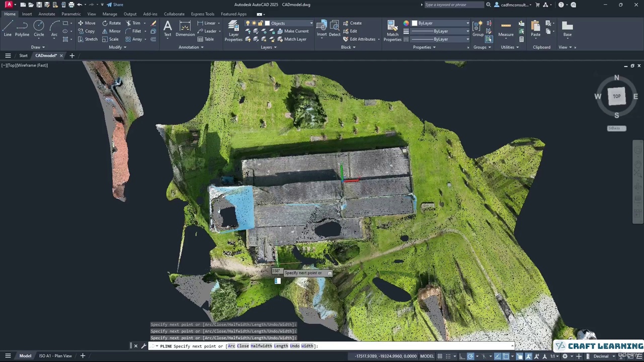
Task: Open the annotation scale 1:1 dropdown
Action: pos(553,356)
